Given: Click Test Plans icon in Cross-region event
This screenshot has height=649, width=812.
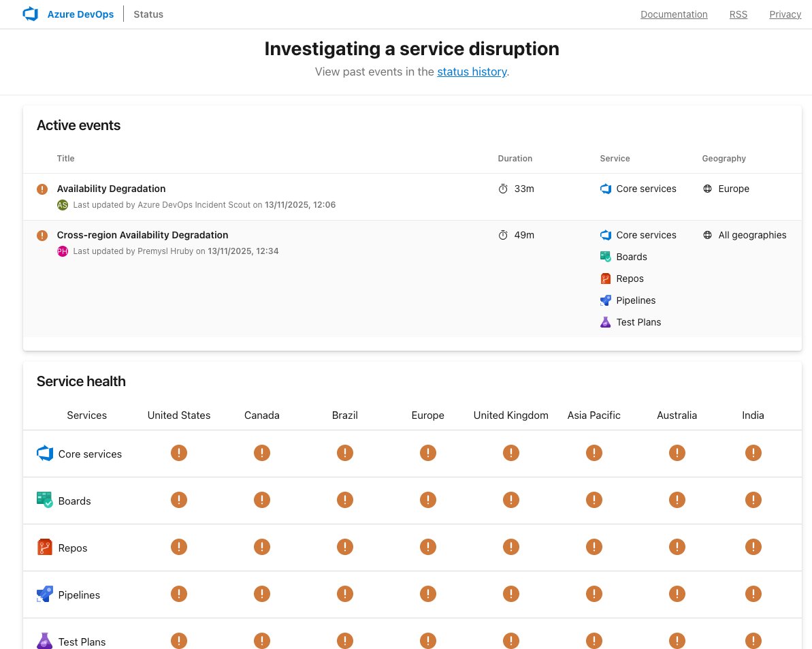Looking at the screenshot, I should pos(605,322).
